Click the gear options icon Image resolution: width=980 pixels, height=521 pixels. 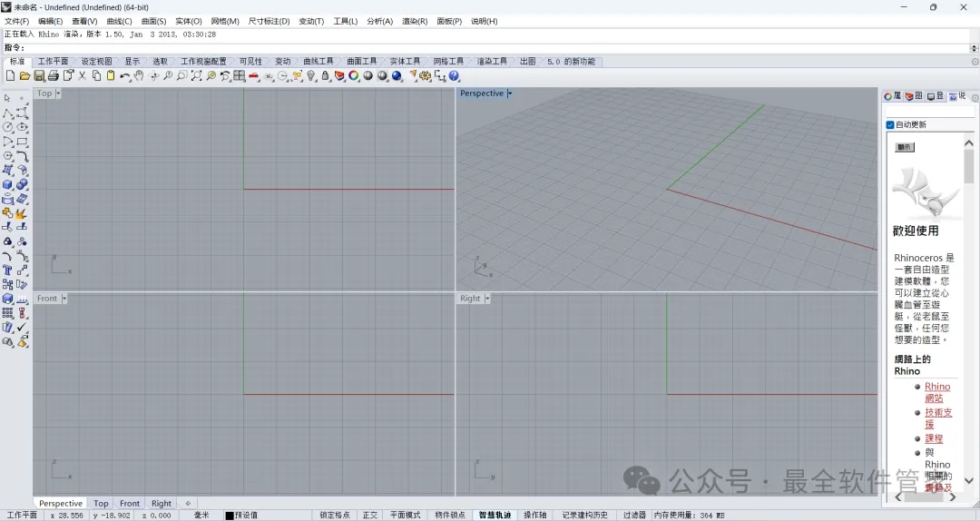[x=426, y=75]
